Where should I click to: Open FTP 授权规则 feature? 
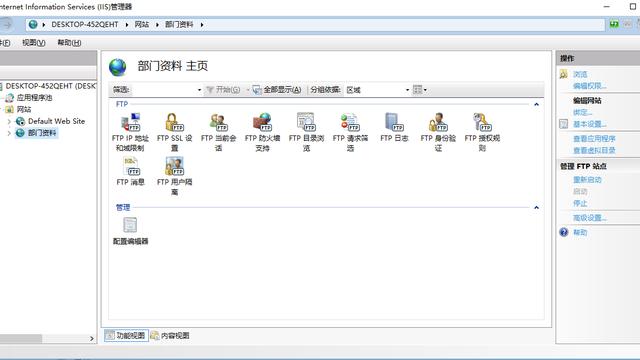(482, 132)
